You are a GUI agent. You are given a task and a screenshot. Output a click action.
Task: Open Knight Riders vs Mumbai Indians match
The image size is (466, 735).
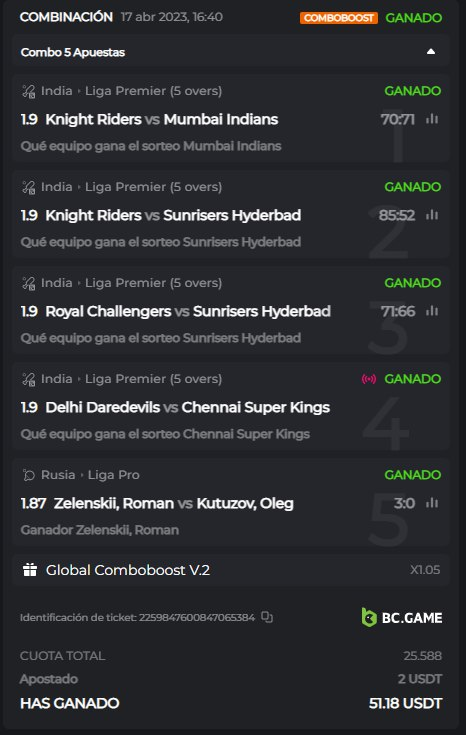point(161,120)
